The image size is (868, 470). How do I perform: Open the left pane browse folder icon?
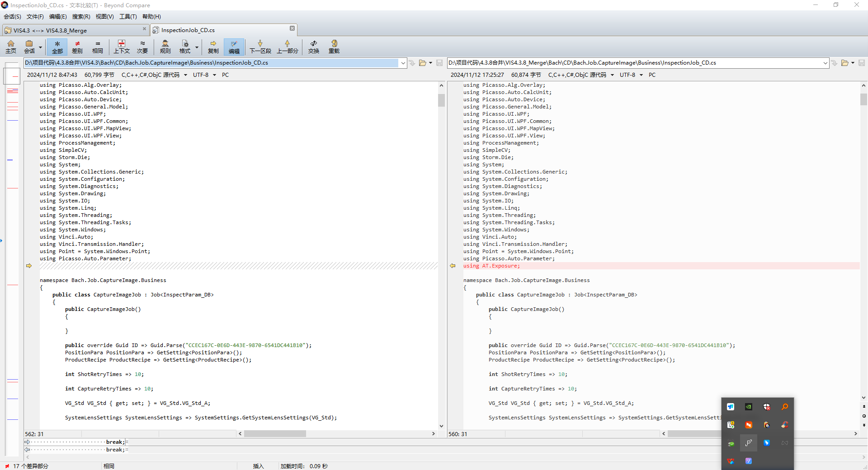[422, 63]
